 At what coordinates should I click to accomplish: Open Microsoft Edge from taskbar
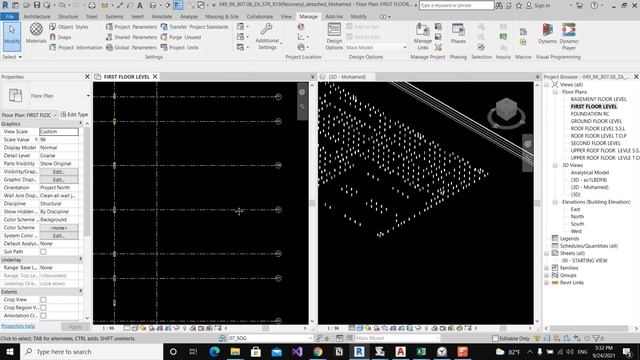pos(214,351)
